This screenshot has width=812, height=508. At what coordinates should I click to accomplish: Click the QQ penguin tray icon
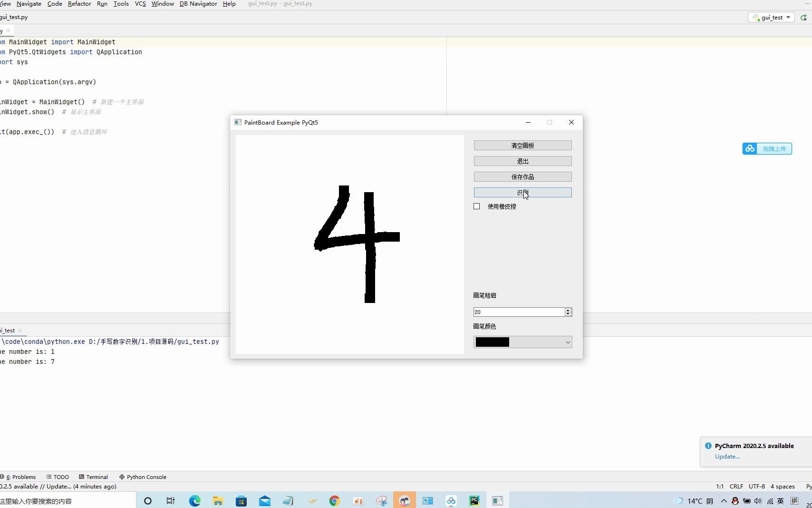(735, 501)
